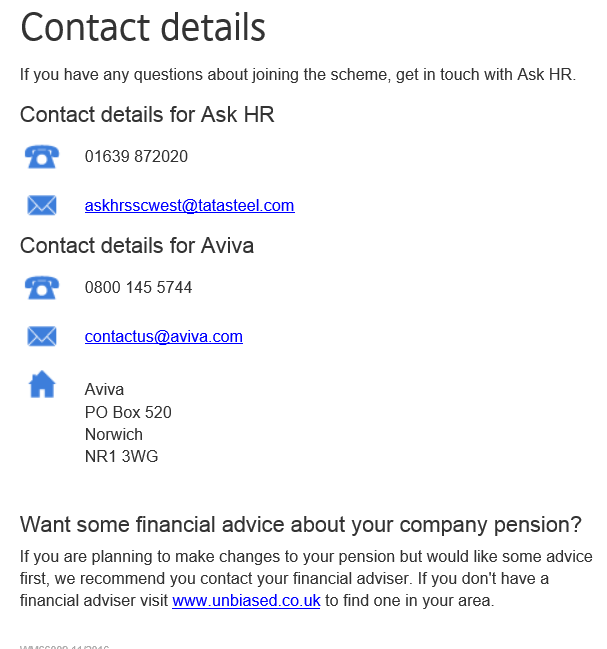Open the contactus@aviva.com email link
607x649 pixels.
click(163, 336)
